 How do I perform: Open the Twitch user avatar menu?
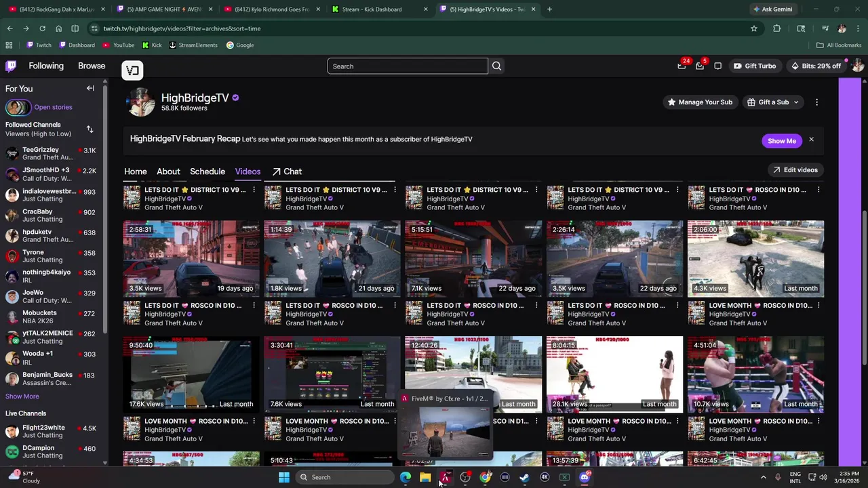point(857,66)
